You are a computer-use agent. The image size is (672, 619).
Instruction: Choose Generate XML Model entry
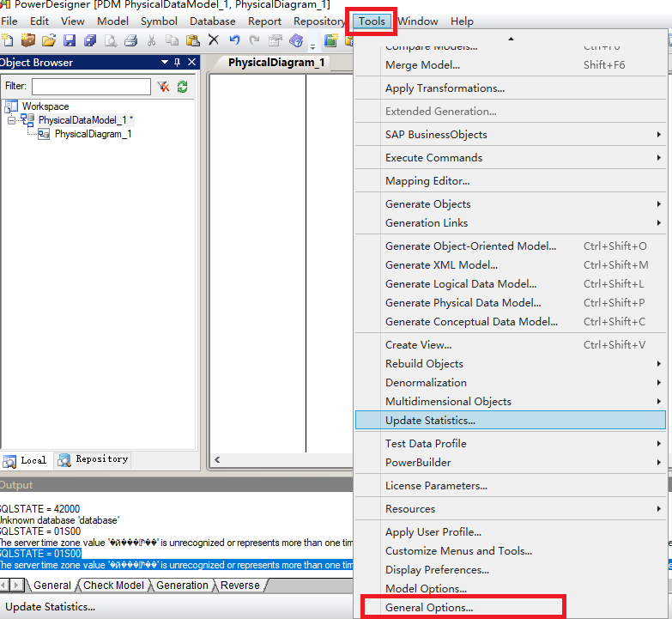(511, 265)
